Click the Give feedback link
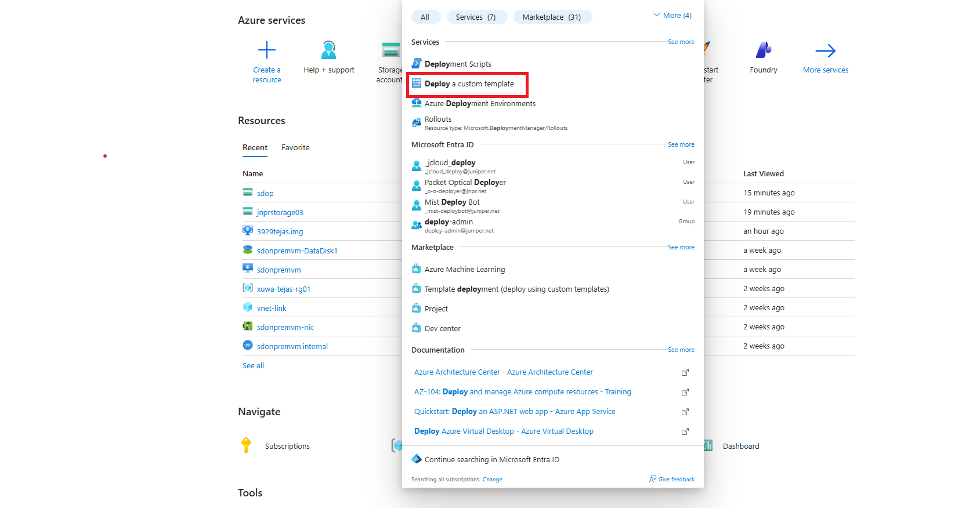The height and width of the screenshot is (508, 980). [677, 480]
